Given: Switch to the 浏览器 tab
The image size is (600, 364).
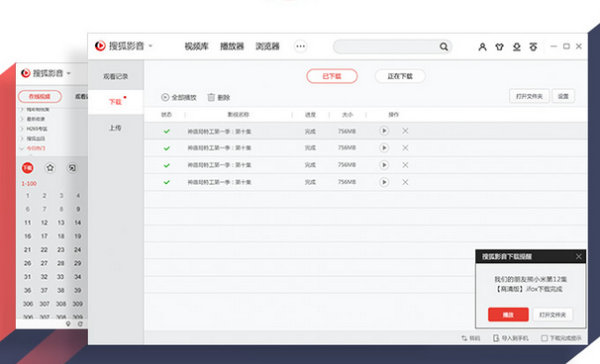Looking at the screenshot, I should (x=267, y=46).
